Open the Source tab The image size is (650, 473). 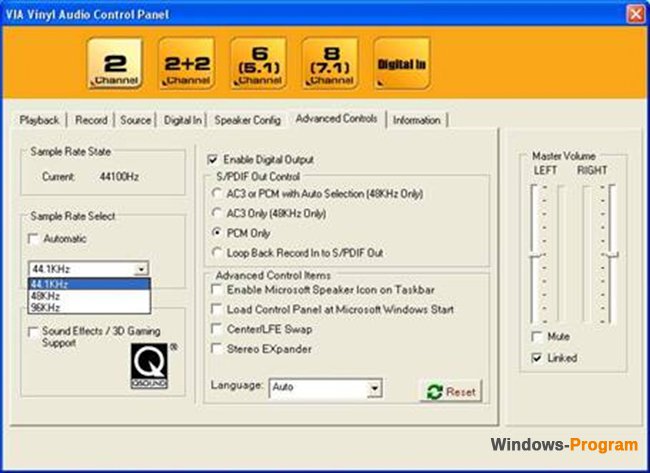(x=136, y=120)
